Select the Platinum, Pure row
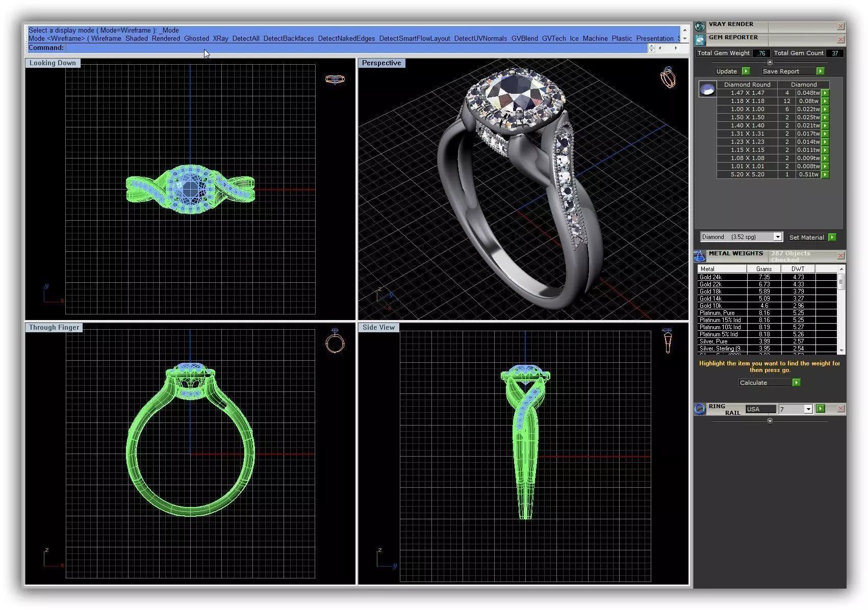 tap(767, 313)
